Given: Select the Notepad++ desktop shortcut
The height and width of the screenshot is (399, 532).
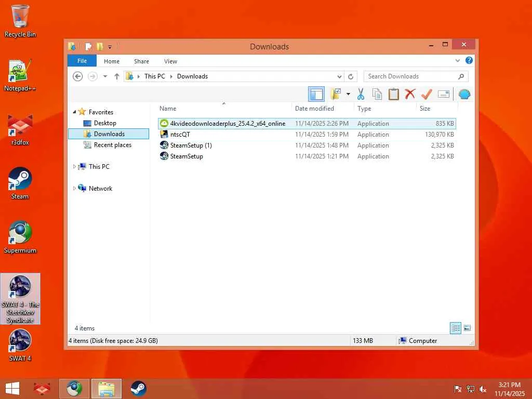Looking at the screenshot, I should (x=20, y=75).
